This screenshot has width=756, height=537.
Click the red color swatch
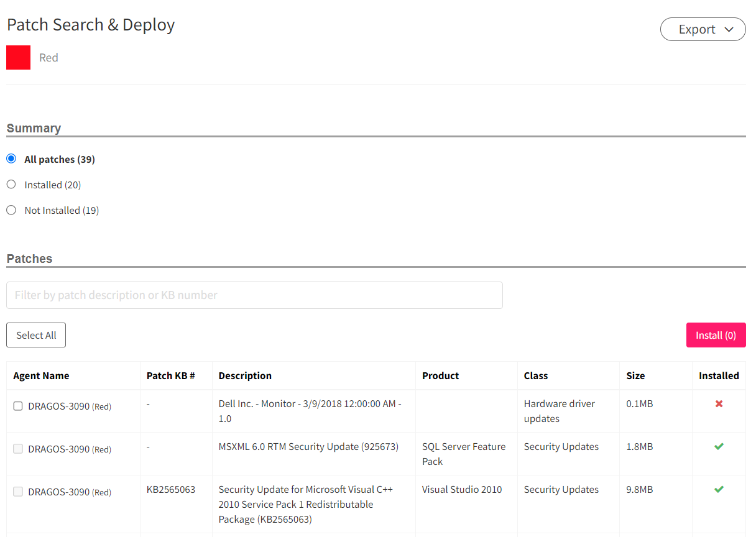click(18, 57)
